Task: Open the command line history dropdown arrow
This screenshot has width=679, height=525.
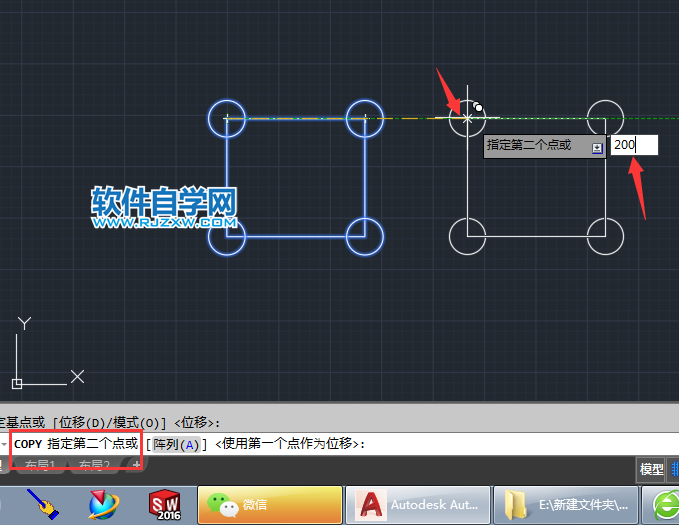Action: pyautogui.click(x=4, y=444)
